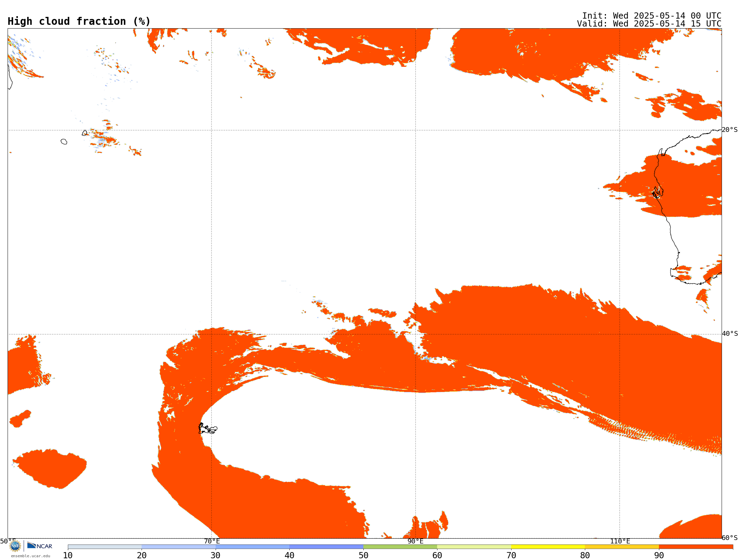
Task: Click the ensemble.ucar.edu text
Action: click(30, 556)
